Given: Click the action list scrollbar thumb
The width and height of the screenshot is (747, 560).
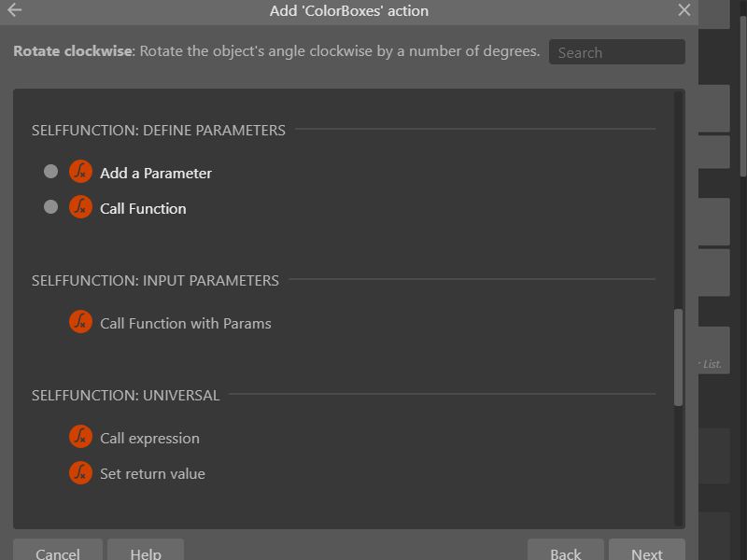Looking at the screenshot, I should click(679, 357).
